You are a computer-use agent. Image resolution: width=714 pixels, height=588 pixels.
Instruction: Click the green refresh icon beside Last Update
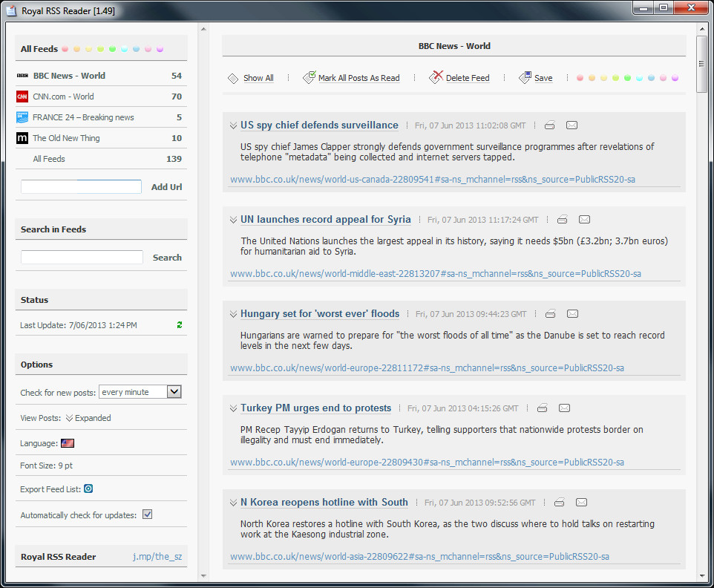tap(180, 324)
